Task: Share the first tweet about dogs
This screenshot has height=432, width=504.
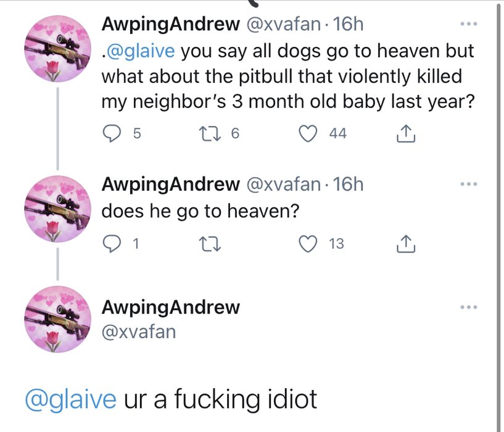Action: click(404, 133)
